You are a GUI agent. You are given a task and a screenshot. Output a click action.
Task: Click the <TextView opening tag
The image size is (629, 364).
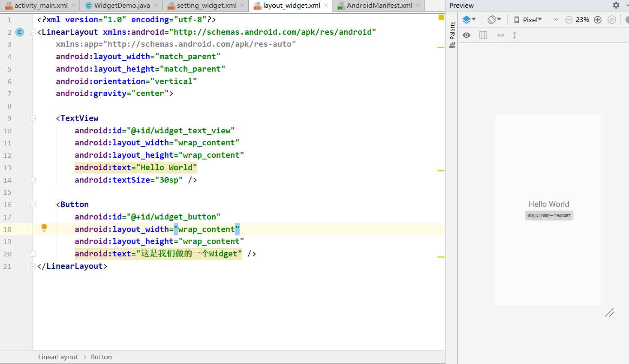coord(77,118)
